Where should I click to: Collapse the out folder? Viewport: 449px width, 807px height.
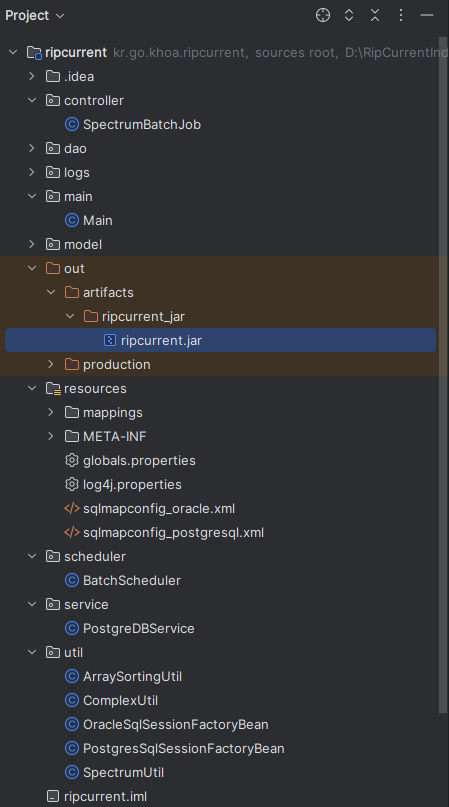(32, 268)
